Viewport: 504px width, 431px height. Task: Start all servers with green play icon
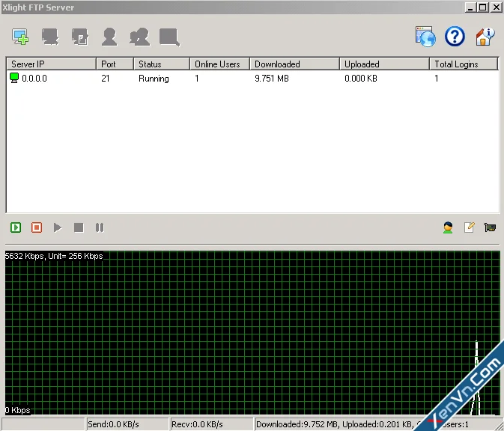(16, 227)
